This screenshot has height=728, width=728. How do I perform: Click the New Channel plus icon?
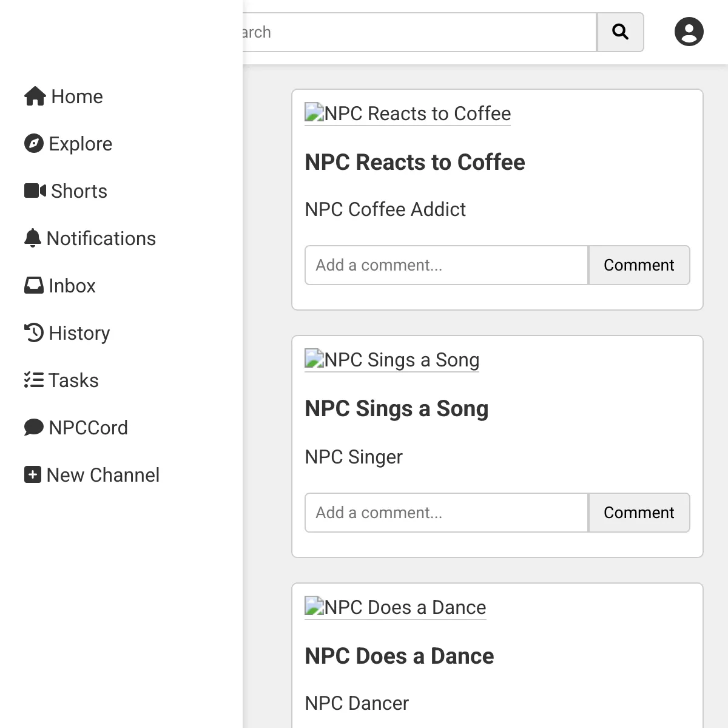[33, 475]
